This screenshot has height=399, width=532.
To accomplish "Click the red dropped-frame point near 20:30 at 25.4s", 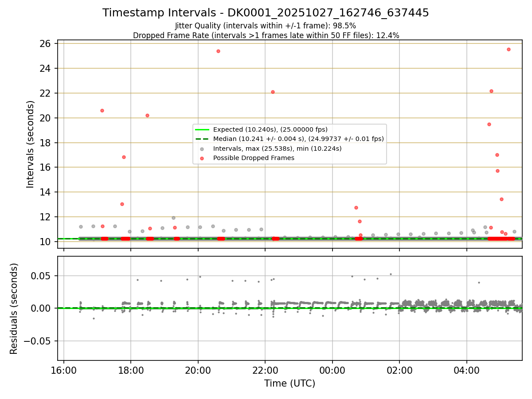I will click(218, 51).
